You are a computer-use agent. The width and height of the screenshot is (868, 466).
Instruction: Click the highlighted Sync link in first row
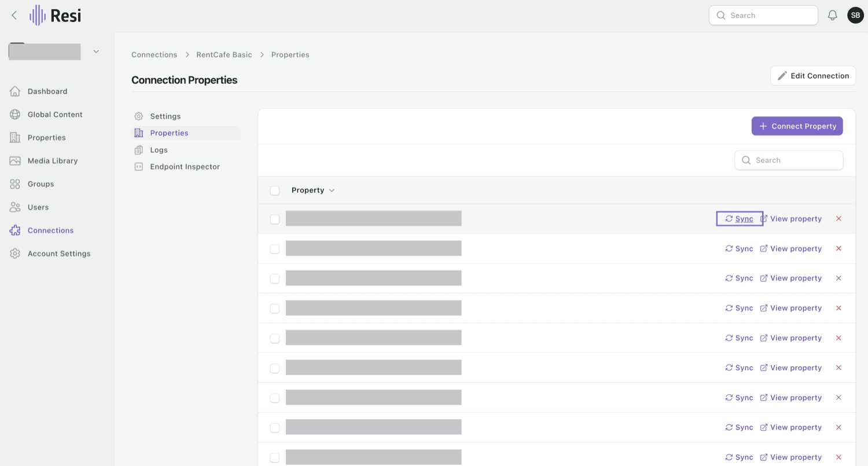point(740,219)
